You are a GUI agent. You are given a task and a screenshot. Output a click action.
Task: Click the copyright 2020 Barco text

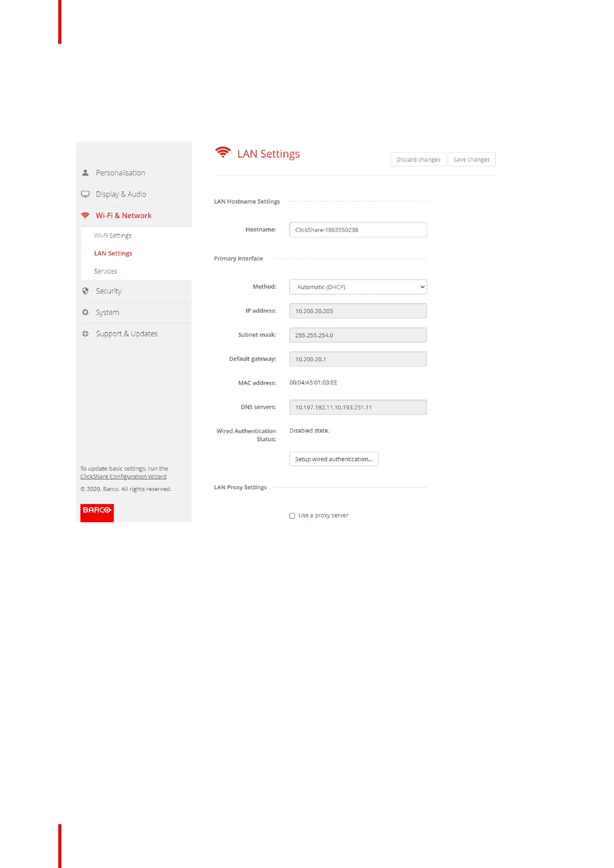pos(126,489)
